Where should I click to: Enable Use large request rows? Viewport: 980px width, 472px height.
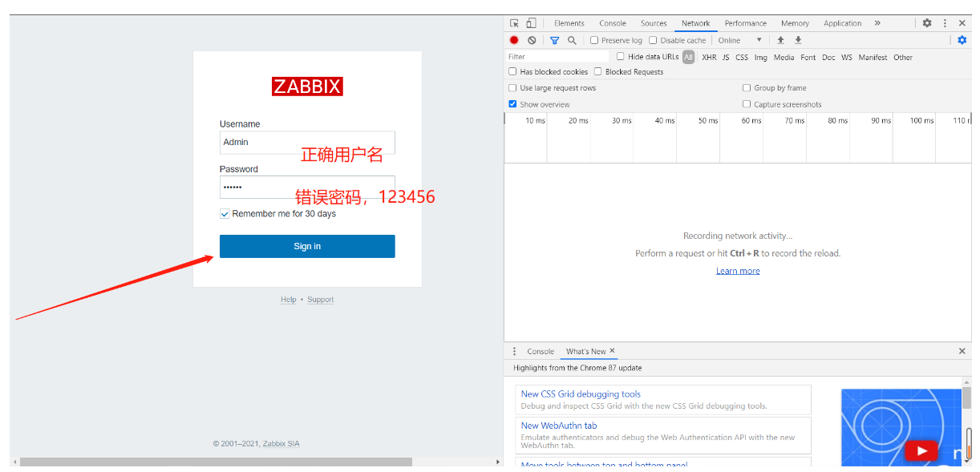[512, 88]
